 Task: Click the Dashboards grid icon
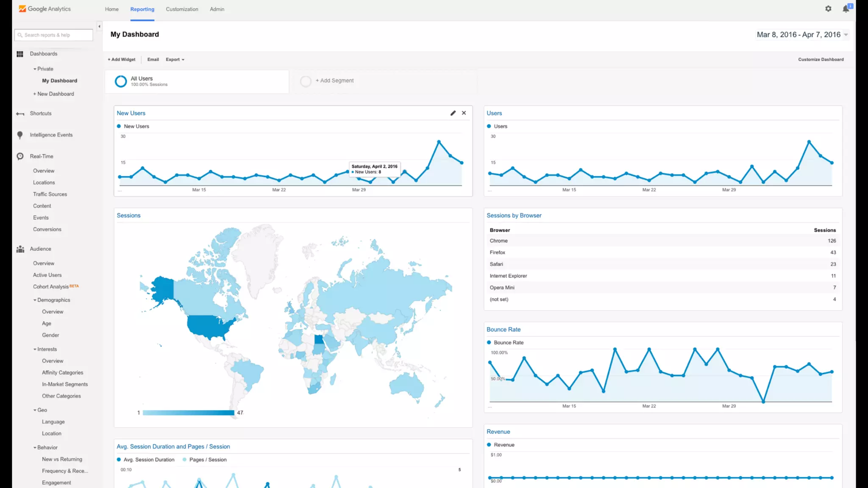click(x=20, y=54)
